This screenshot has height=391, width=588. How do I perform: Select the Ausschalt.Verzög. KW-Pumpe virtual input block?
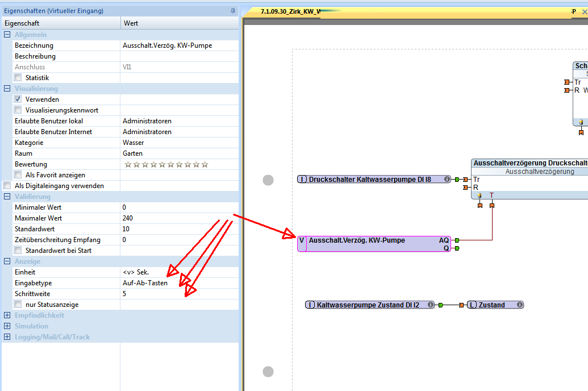(374, 244)
